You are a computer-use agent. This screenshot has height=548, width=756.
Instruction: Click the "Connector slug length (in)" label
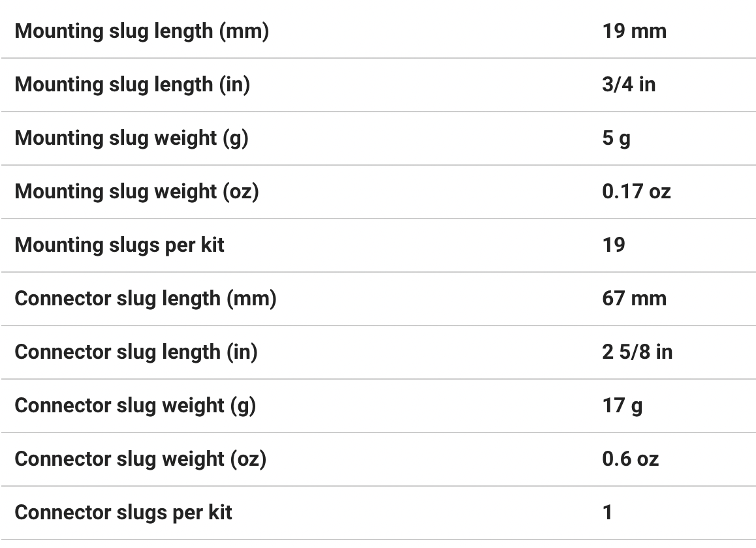click(136, 352)
